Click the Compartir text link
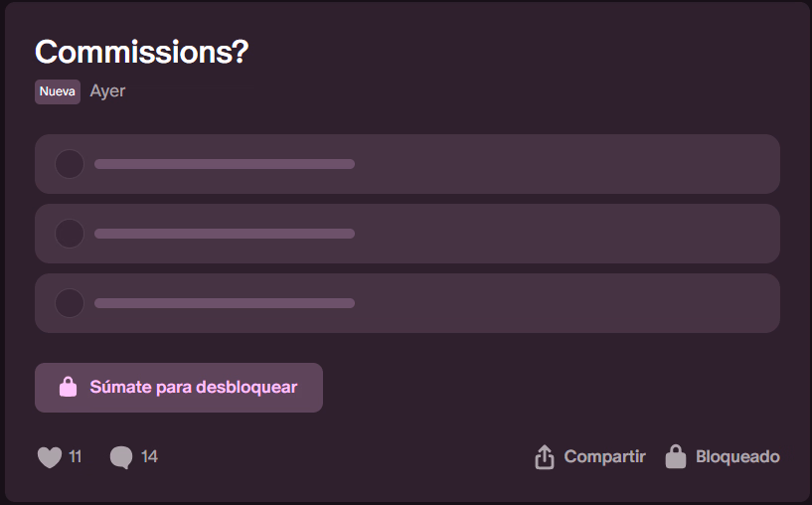This screenshot has height=505, width=812. tap(604, 457)
